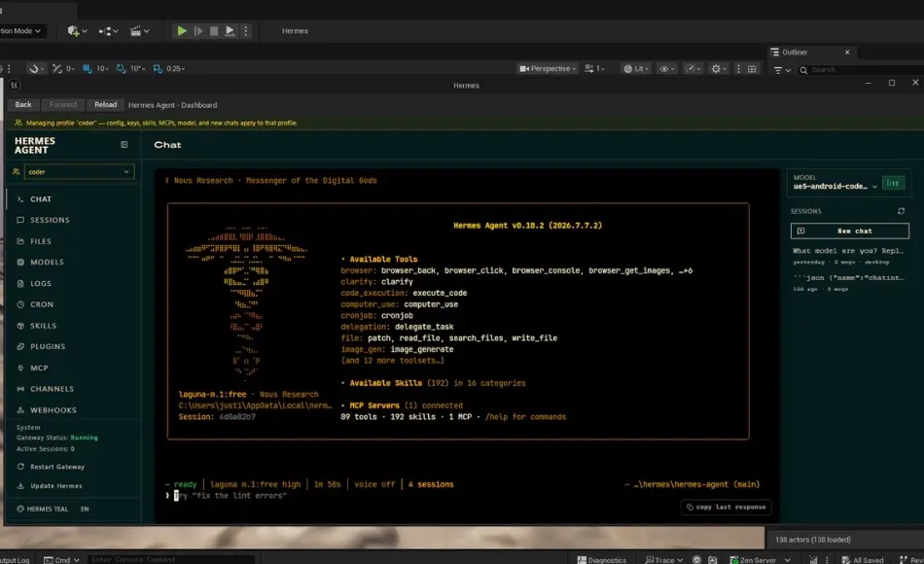Click the '4 sessions' status text
Image resolution: width=924 pixels, height=564 pixels.
coord(431,484)
